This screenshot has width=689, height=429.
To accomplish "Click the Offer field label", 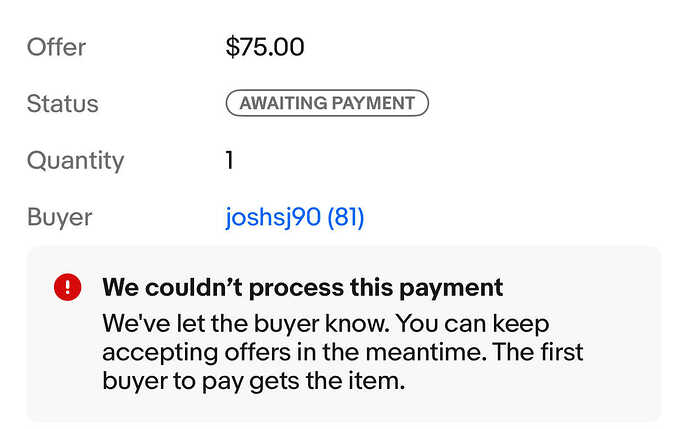I will (x=56, y=47).
